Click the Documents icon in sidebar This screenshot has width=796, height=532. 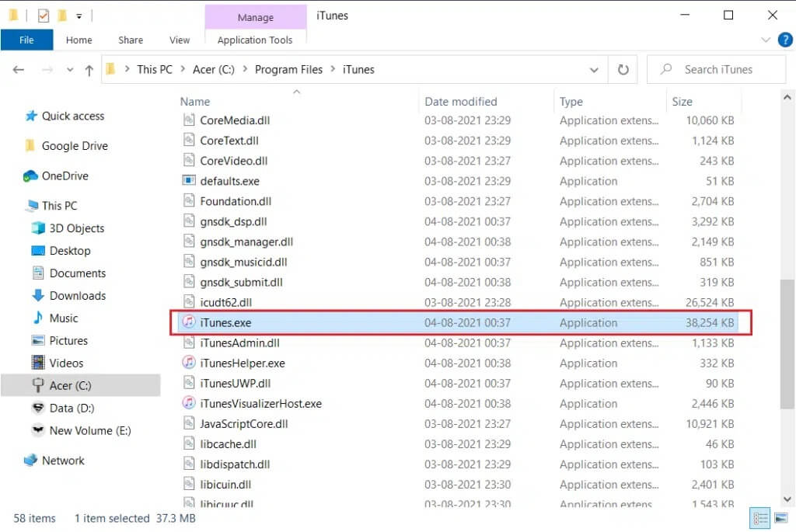[x=38, y=273]
